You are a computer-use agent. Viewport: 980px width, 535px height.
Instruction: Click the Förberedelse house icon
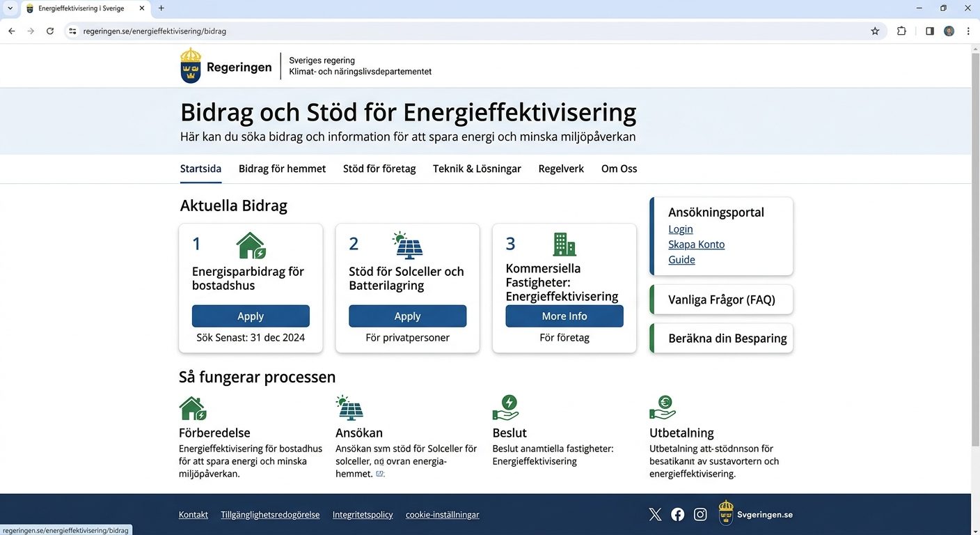coord(193,408)
